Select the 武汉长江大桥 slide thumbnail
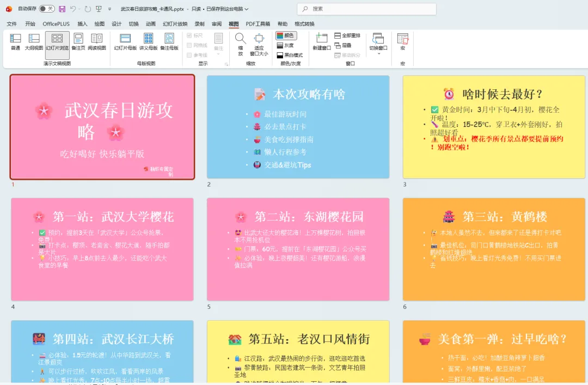Image resolution: width=588 pixels, height=385 pixels. (102, 352)
